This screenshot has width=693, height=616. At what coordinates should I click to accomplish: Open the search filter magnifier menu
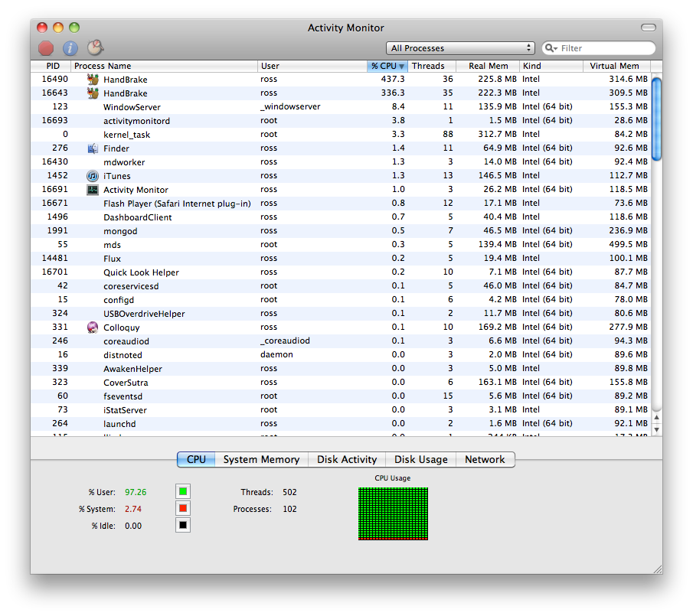[x=551, y=48]
